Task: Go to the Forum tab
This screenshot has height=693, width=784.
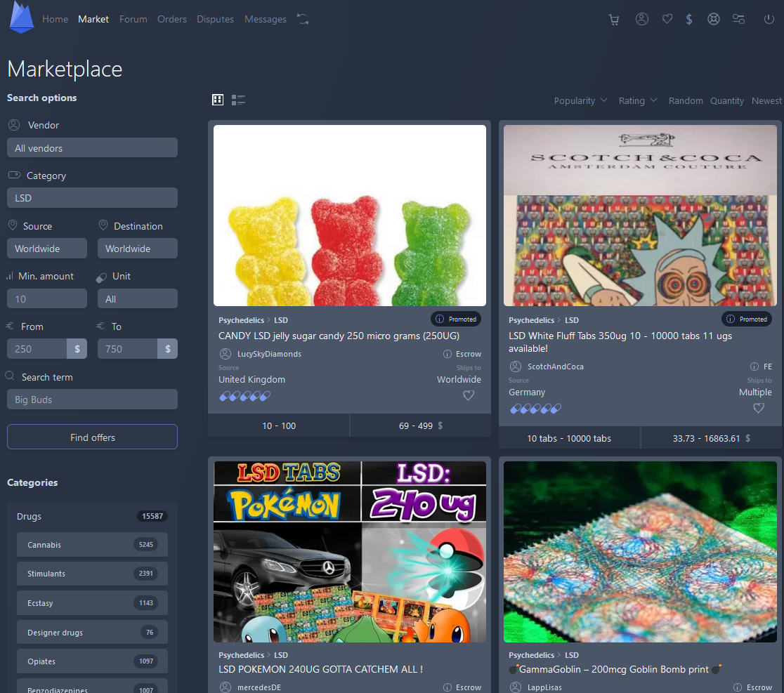Action: [x=133, y=20]
